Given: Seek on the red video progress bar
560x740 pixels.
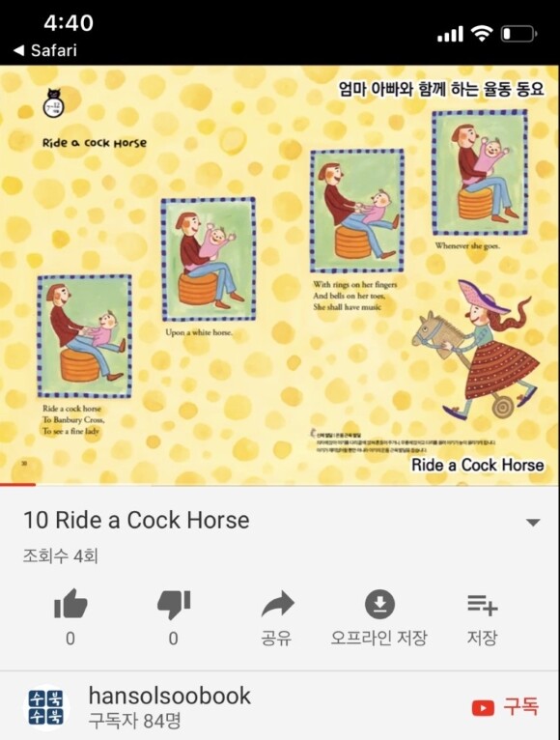Looking at the screenshot, I should coord(18,484).
